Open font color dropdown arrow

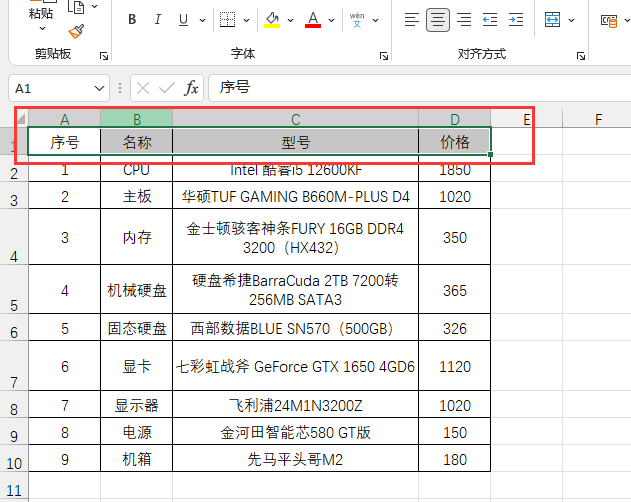click(x=331, y=20)
